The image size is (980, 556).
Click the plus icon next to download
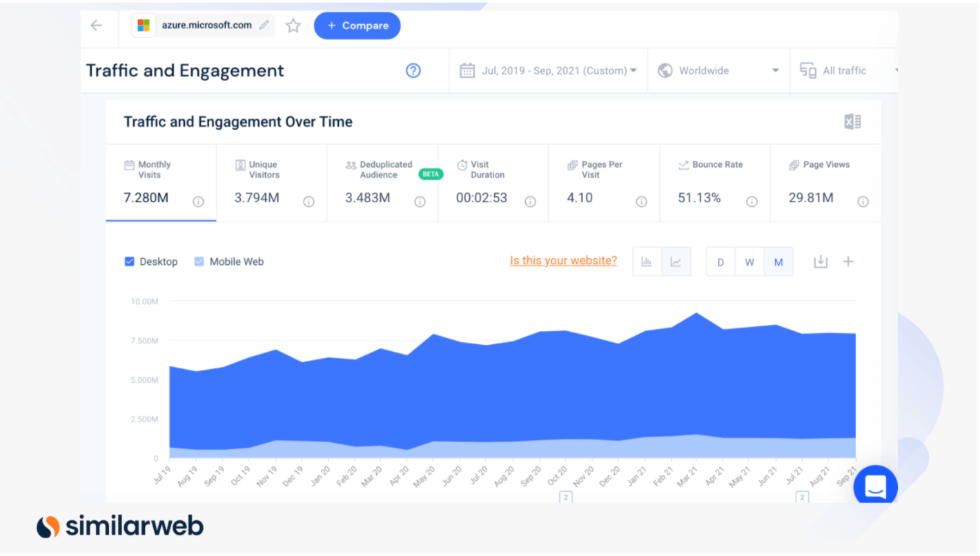pyautogui.click(x=848, y=262)
